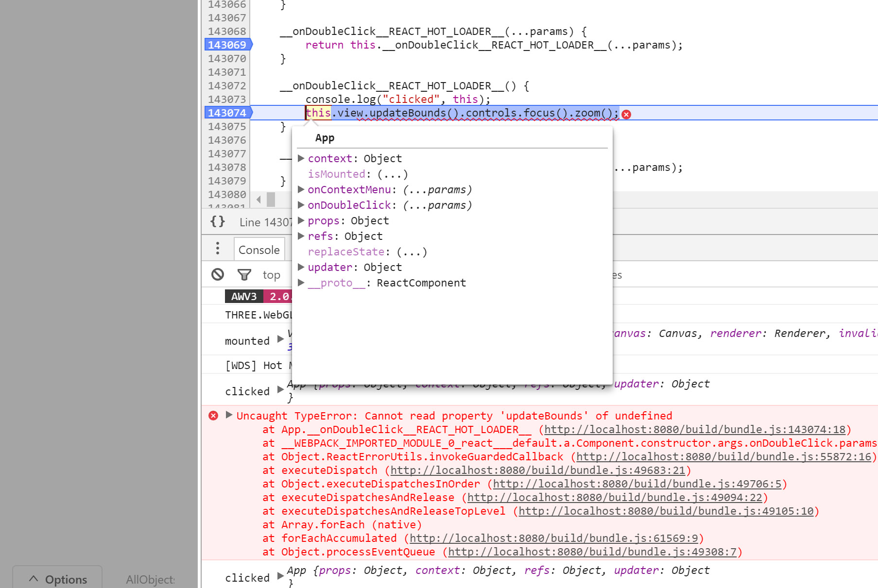The image size is (878, 588).
Task: Click the red error icon beside Uncaught TypeError
Action: tap(213, 416)
